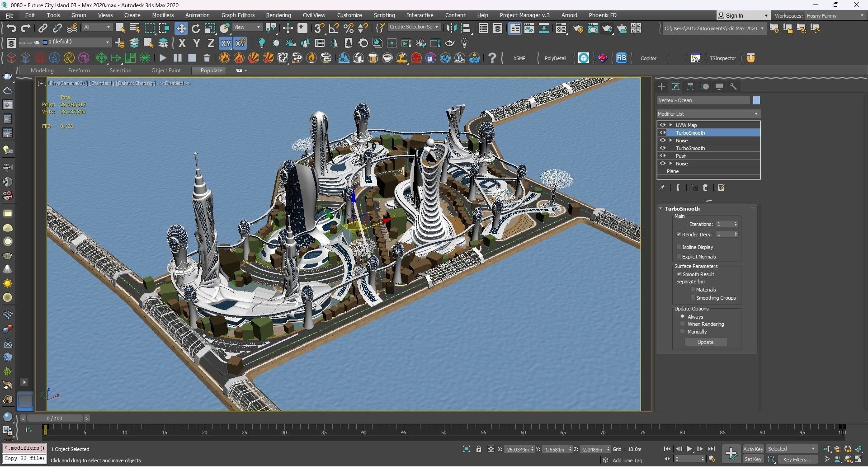Click the Selection Lock padlock icon
The width and height of the screenshot is (868, 470).
[479, 449]
